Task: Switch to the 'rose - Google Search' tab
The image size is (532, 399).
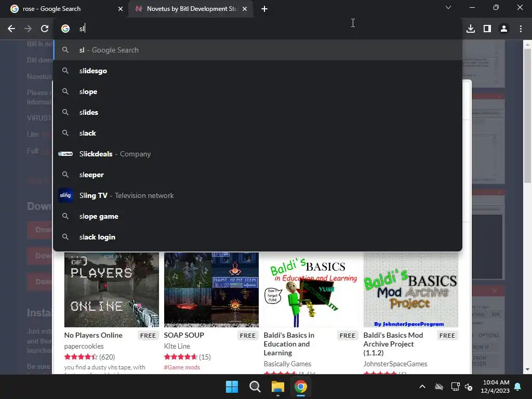Action: tap(64, 9)
